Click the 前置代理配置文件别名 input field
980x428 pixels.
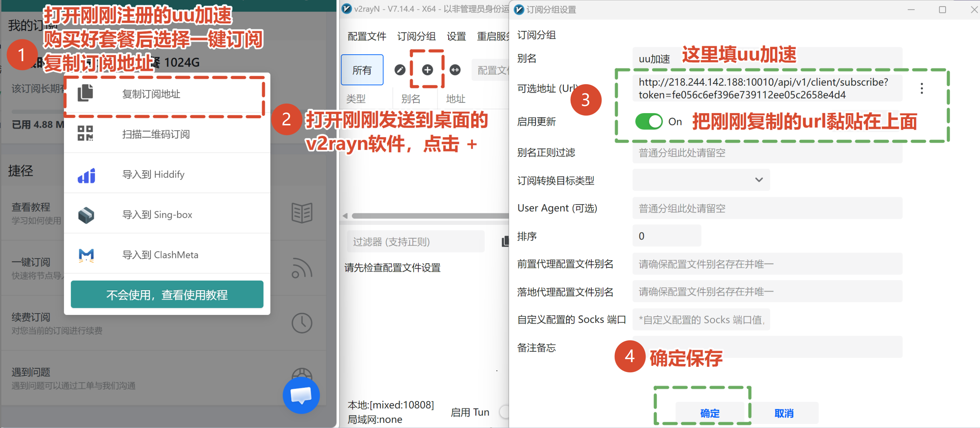pyautogui.click(x=767, y=264)
